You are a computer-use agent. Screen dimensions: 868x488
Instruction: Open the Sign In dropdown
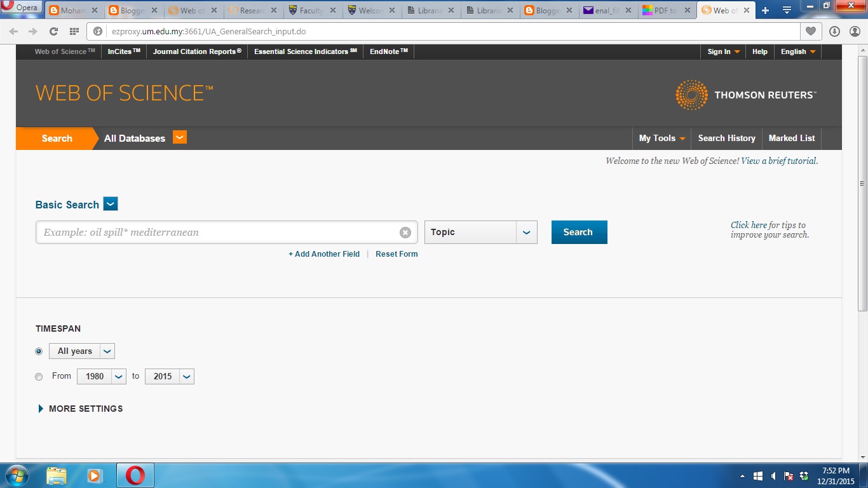(x=724, y=51)
